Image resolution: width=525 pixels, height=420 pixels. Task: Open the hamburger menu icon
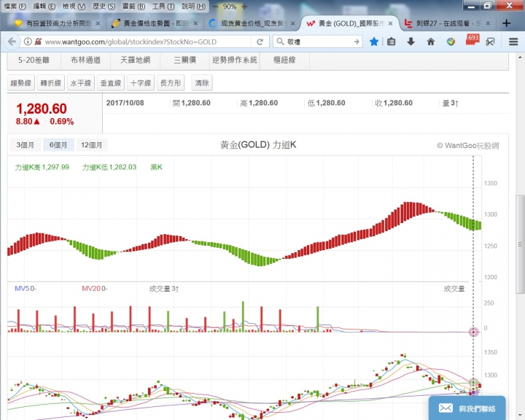point(512,42)
